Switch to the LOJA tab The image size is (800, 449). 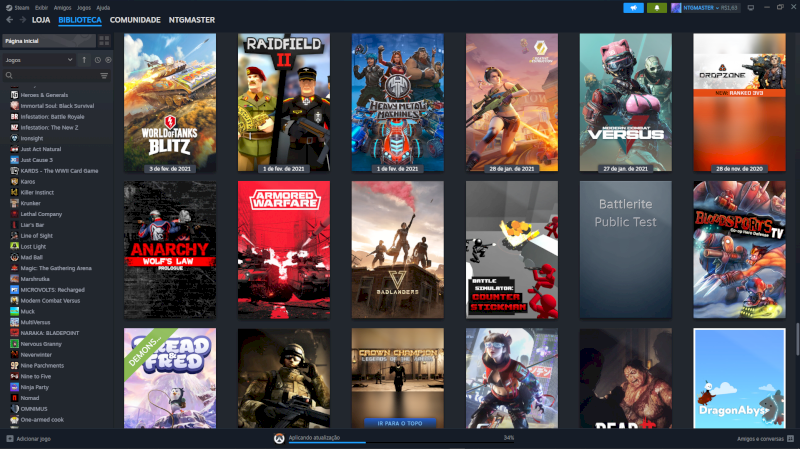pyautogui.click(x=41, y=20)
